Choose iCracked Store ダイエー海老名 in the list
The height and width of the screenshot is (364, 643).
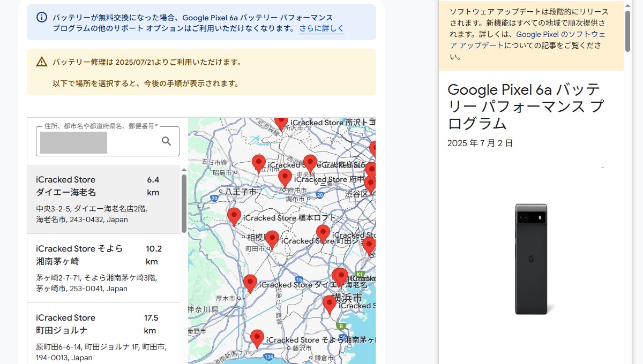pos(103,199)
